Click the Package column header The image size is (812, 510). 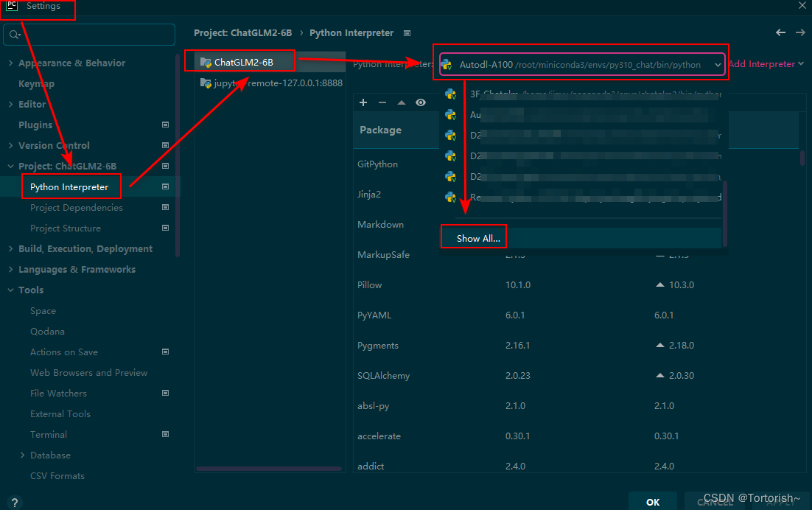[381, 130]
